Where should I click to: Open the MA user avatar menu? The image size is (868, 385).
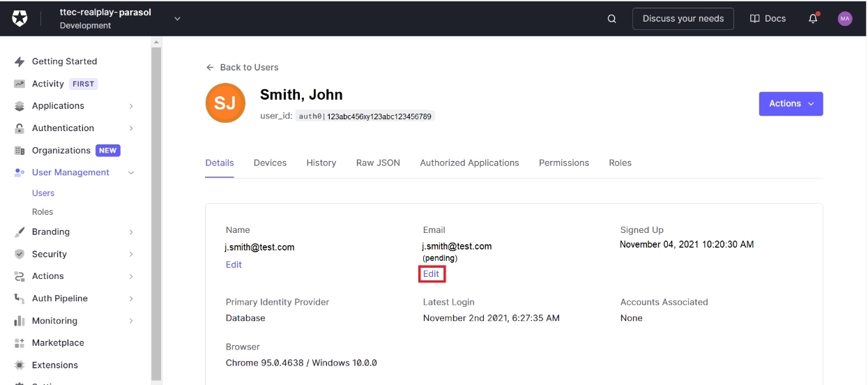(x=845, y=19)
